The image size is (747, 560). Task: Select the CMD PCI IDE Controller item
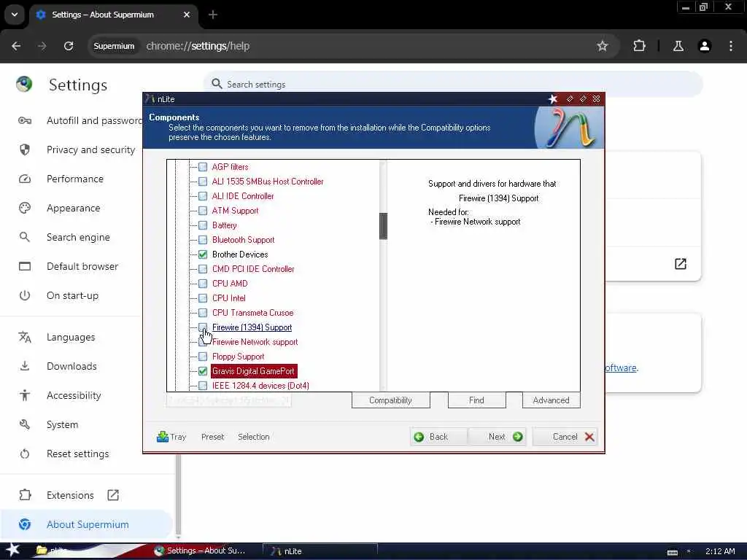(x=253, y=269)
